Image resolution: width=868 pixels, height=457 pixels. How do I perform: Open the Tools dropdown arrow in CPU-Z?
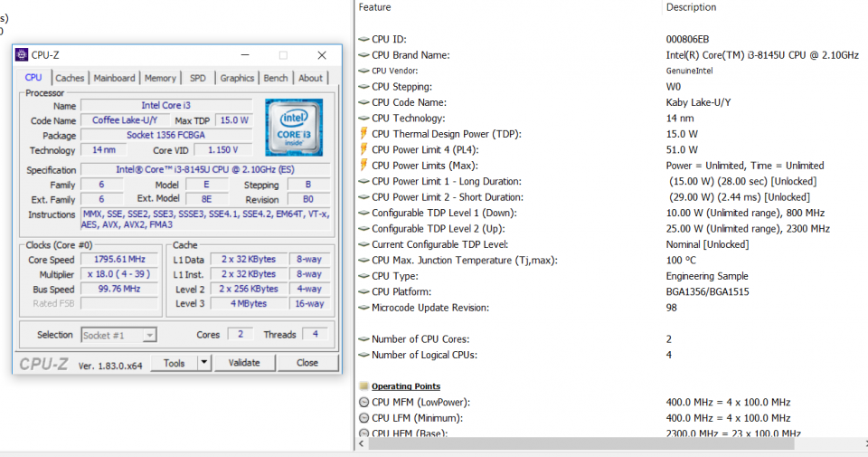click(204, 362)
